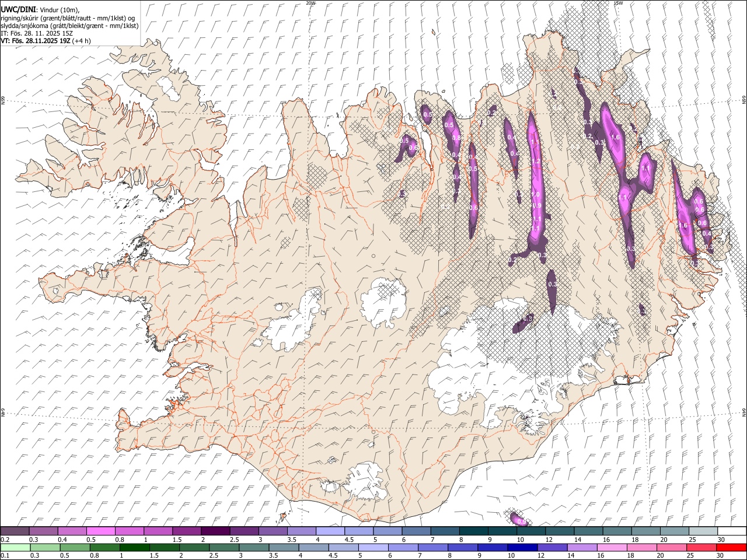Click the '1.2' snowfall value in the central band
This screenshot has width=747, height=560.
point(535,162)
